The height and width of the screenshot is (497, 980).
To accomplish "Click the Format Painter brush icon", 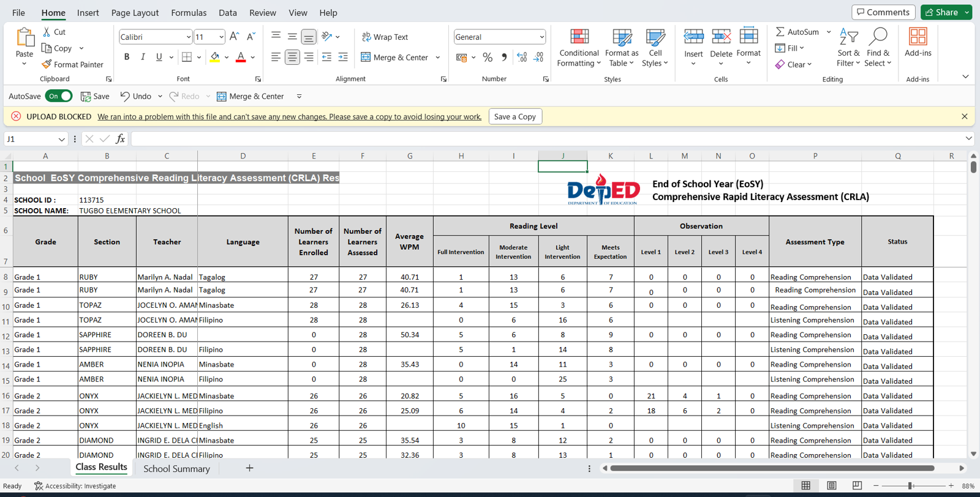I will pos(47,64).
